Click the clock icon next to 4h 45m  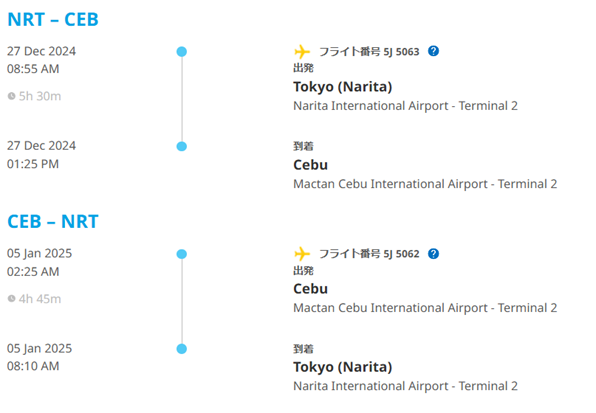click(x=11, y=299)
